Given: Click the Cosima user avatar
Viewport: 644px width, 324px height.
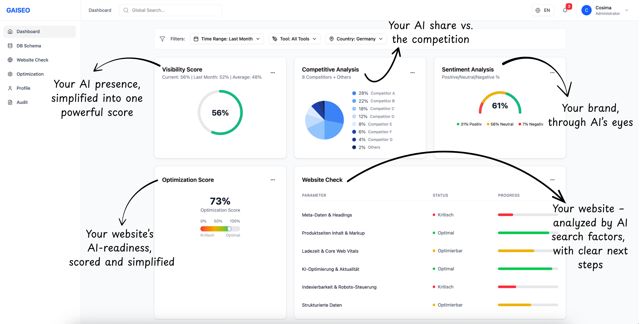Looking at the screenshot, I should click(x=586, y=10).
